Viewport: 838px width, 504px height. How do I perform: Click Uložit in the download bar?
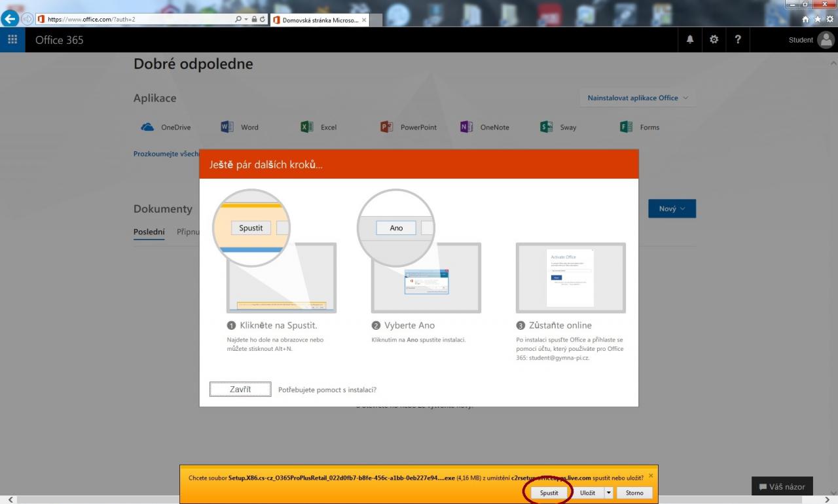(x=588, y=493)
